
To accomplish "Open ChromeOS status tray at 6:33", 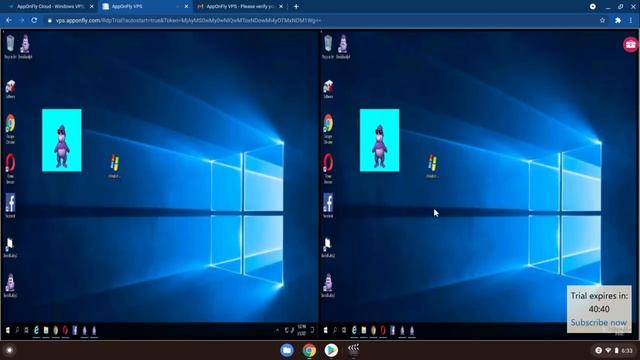I will [615, 351].
